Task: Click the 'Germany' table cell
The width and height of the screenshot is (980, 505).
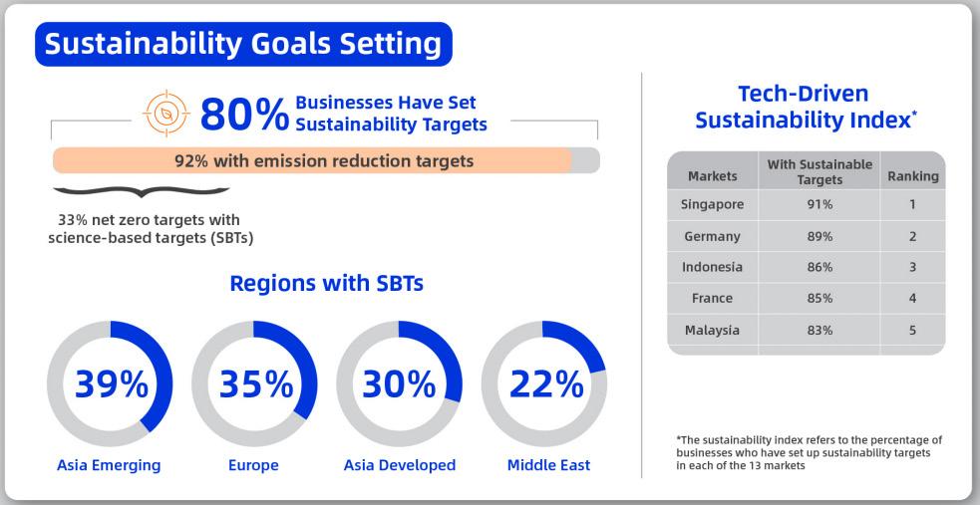Action: 713,236
